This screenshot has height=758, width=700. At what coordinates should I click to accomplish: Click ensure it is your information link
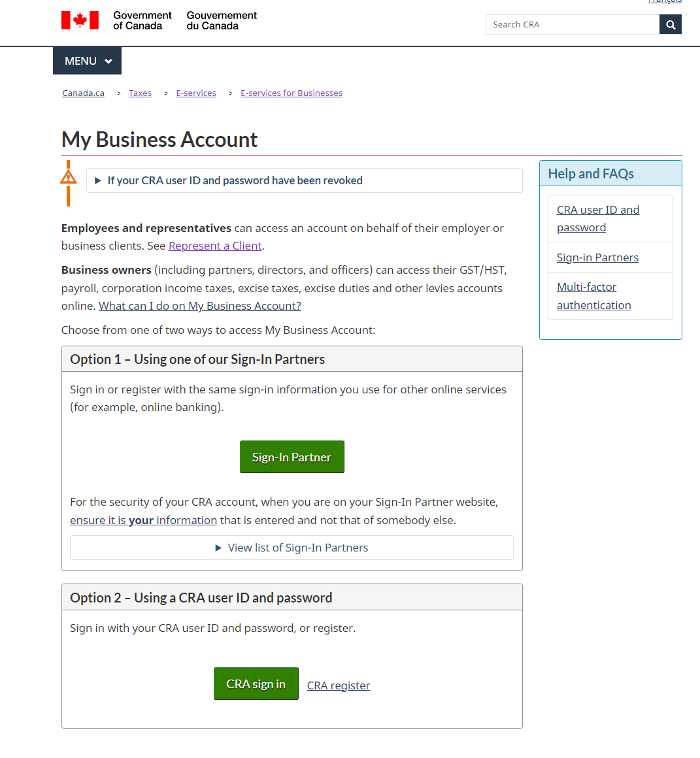point(143,520)
